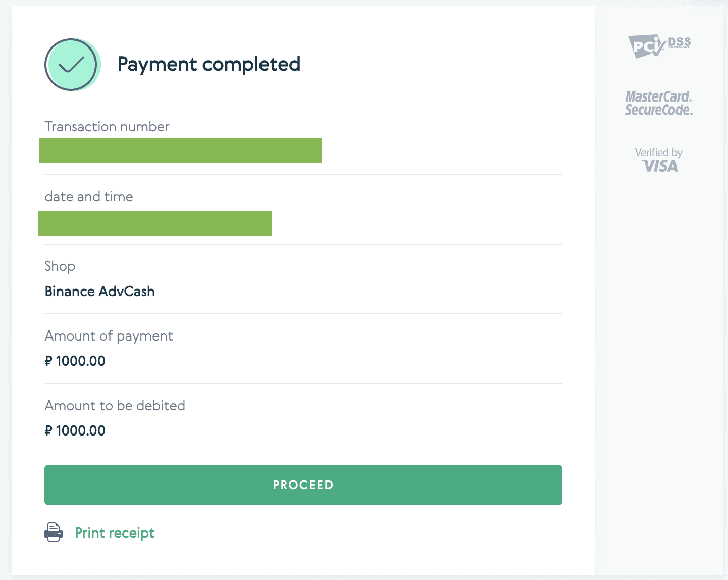Click the Amount of payment label
This screenshot has height=580, width=728.
click(109, 336)
